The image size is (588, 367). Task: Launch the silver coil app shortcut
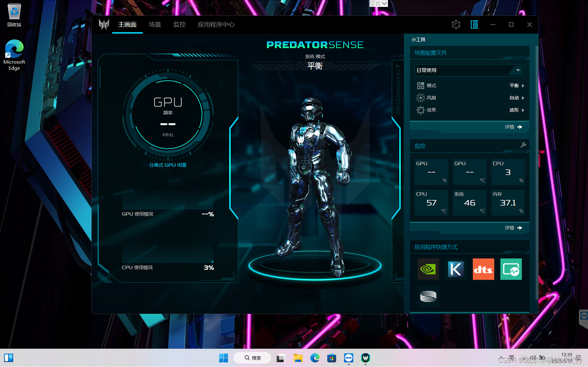(428, 296)
